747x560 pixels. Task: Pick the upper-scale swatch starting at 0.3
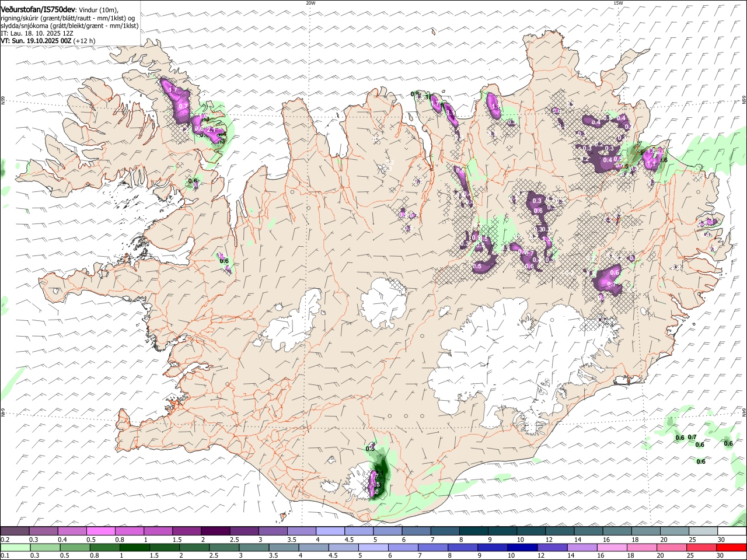[43, 531]
